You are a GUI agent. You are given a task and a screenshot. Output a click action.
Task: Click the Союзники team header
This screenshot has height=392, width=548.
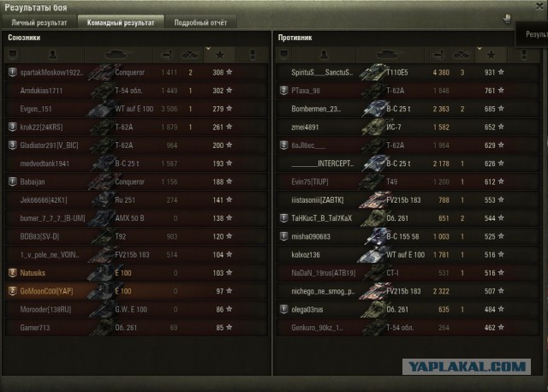(24, 38)
